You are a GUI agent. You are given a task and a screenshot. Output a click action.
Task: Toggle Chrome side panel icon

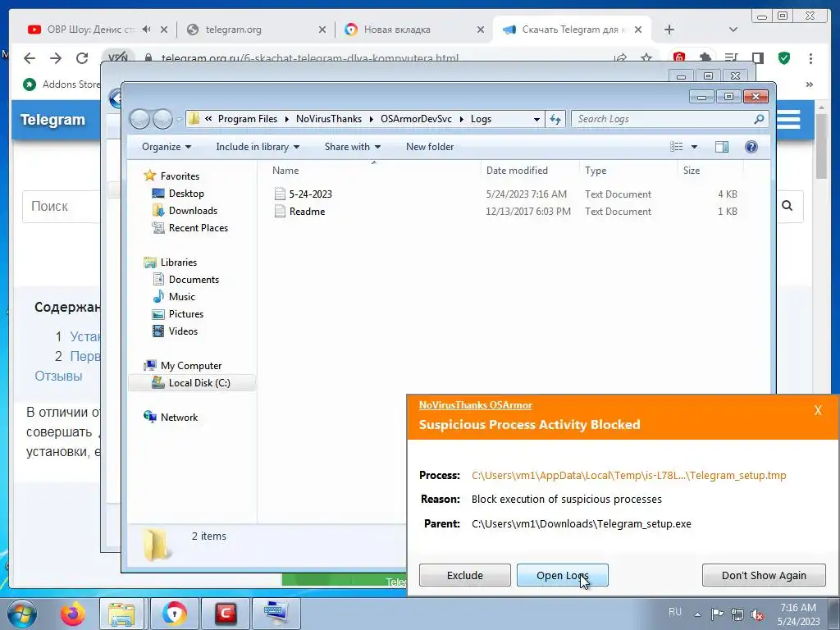pos(757,58)
